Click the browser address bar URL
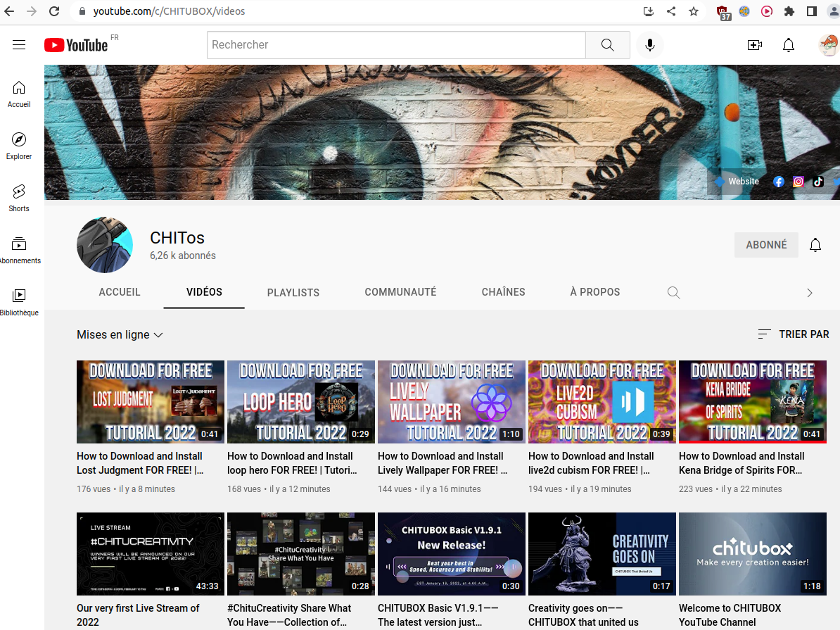The image size is (840, 630). click(169, 11)
